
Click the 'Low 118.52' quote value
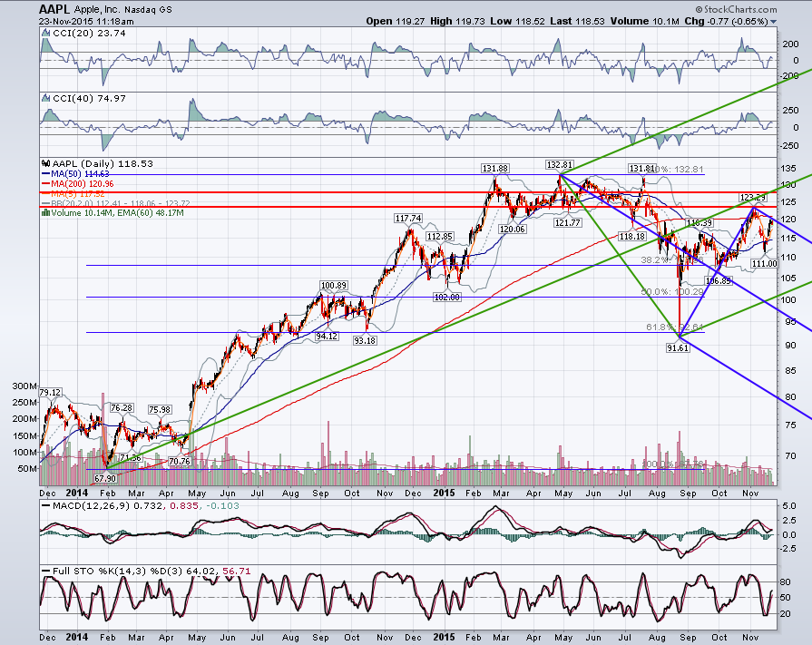[518, 21]
